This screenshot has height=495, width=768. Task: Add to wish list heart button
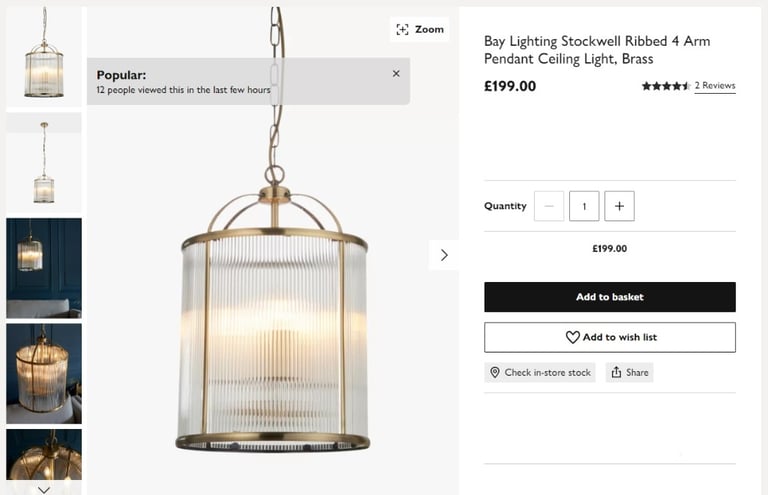609,337
